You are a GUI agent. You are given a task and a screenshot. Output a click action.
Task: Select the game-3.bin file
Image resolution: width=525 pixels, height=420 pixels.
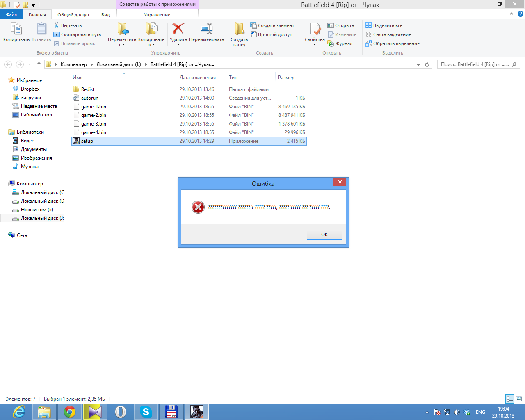189,124
